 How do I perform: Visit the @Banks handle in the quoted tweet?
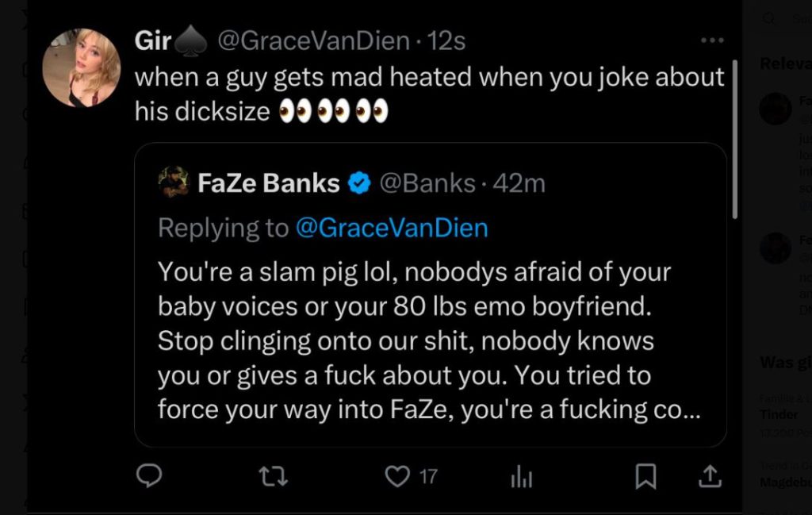427,184
